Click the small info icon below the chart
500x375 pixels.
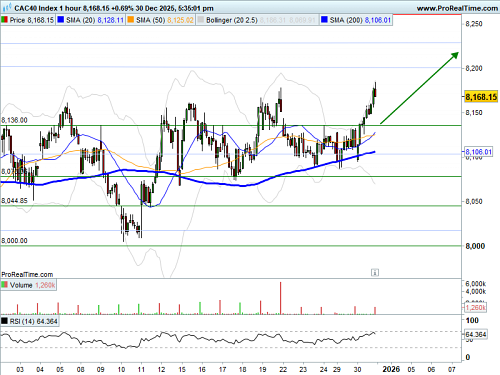click(375, 272)
